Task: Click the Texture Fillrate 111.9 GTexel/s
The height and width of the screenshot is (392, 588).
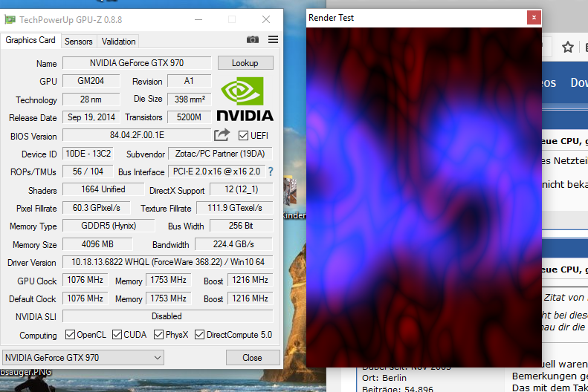Action: (x=235, y=208)
